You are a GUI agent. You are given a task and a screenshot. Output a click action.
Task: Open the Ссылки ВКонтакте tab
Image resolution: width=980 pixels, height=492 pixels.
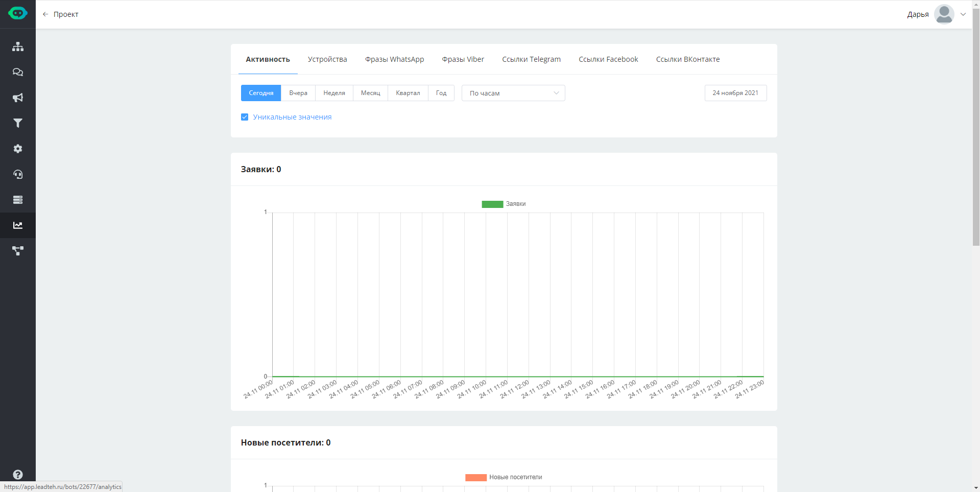tap(688, 59)
